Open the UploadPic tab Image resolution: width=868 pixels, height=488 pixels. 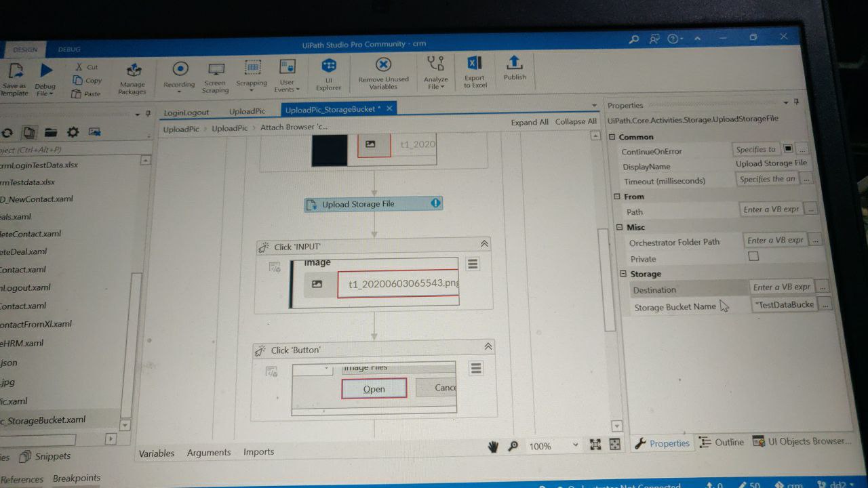pyautogui.click(x=248, y=111)
